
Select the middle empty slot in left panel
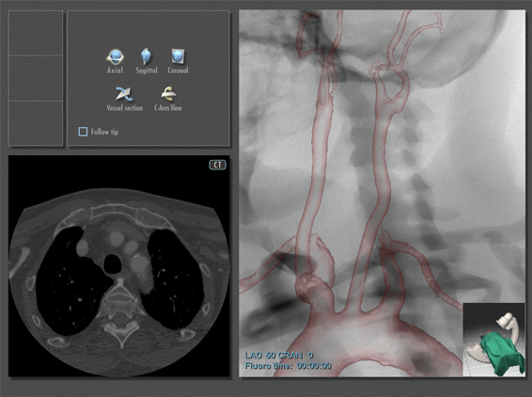click(x=36, y=78)
